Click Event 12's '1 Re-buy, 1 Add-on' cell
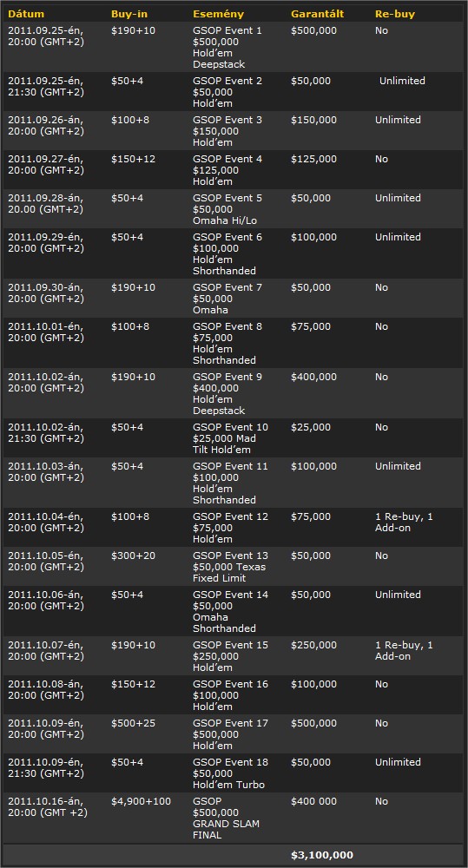The height and width of the screenshot is (868, 468). [404, 522]
